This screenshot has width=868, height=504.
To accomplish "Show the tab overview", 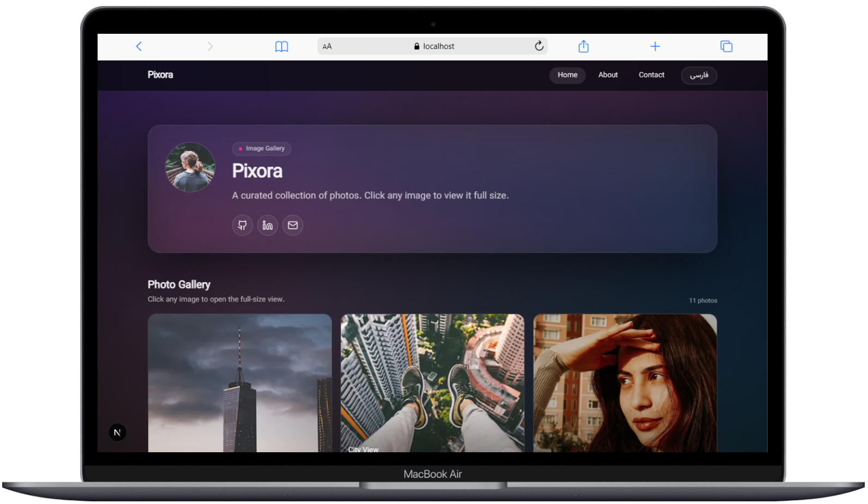I will (x=726, y=46).
